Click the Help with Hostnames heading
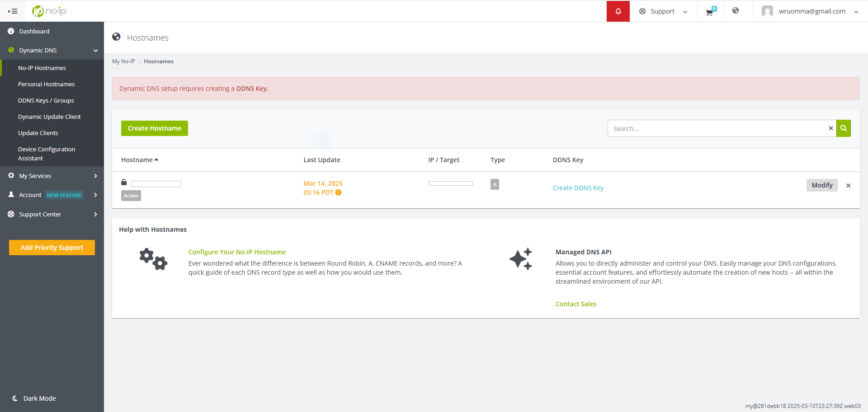The width and height of the screenshot is (868, 412). (153, 229)
